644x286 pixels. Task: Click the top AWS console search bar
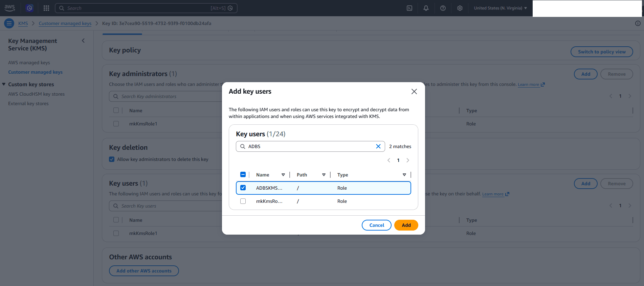(146, 8)
